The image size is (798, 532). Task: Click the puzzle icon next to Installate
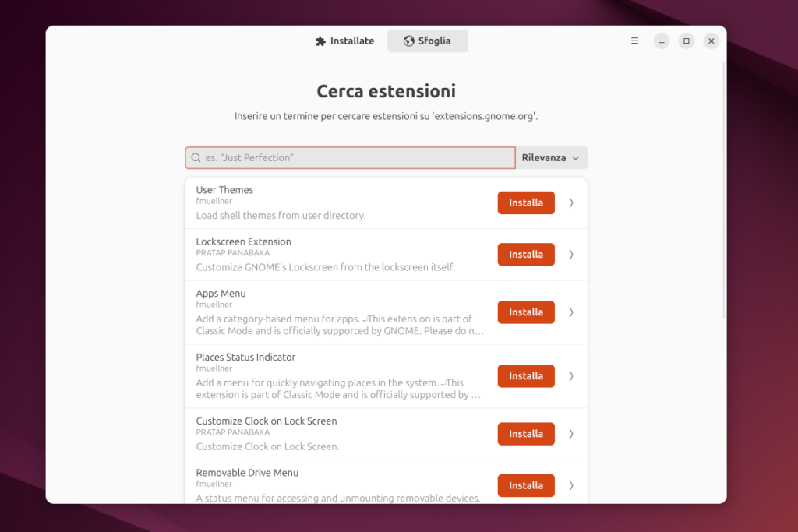319,41
